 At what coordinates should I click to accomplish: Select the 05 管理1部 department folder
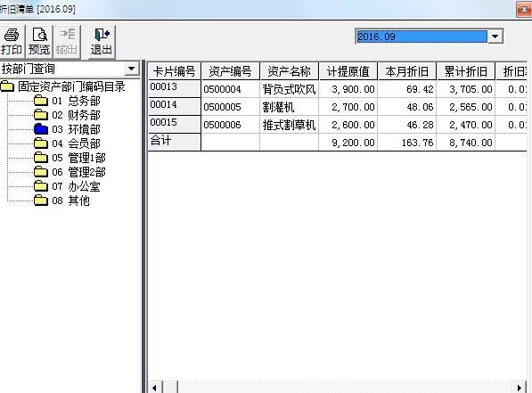(70, 158)
